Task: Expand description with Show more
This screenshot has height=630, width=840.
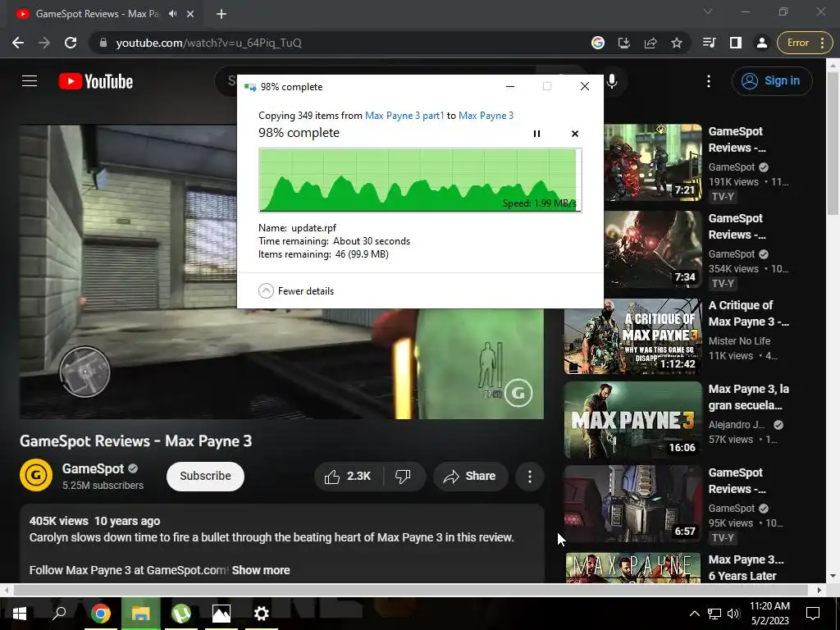Action: (x=261, y=570)
